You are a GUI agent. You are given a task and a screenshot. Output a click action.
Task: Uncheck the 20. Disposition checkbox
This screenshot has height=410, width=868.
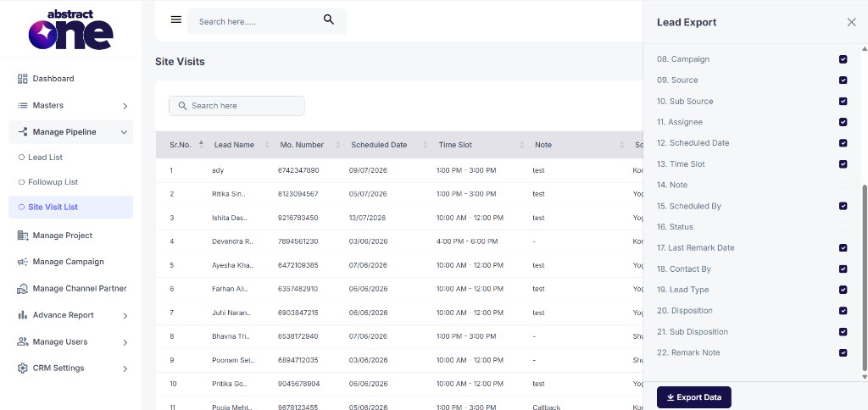pos(843,310)
